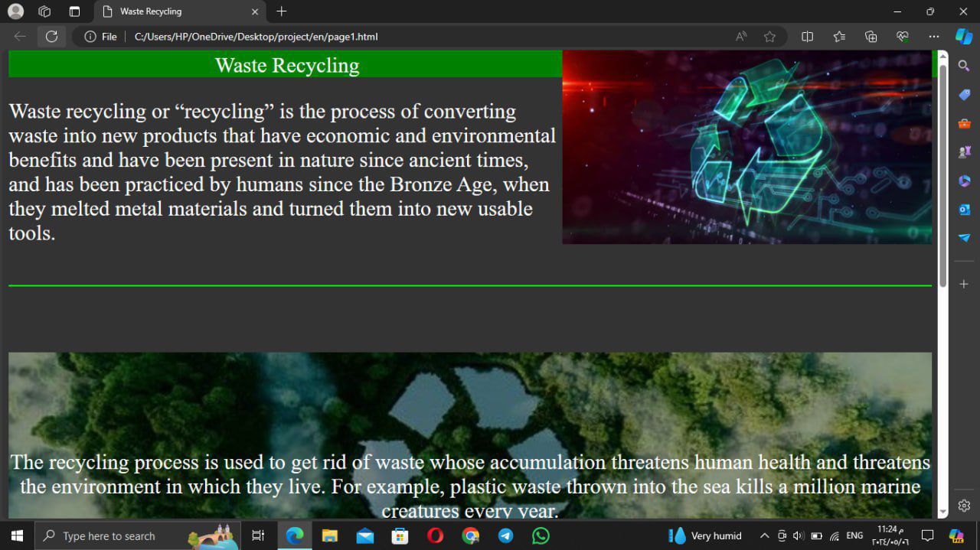Open the Outlook sidebar app
The width and height of the screenshot is (980, 550).
point(964,210)
